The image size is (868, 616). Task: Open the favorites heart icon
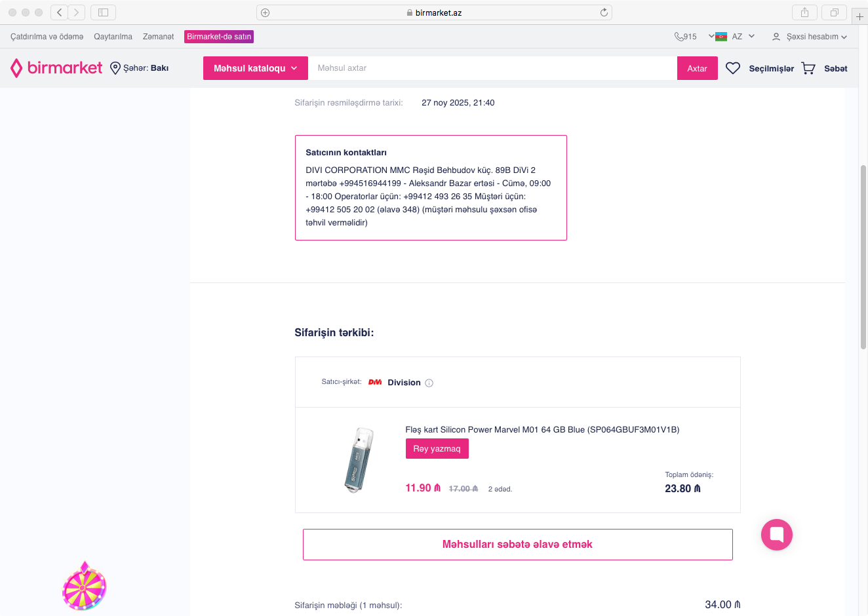coord(733,68)
